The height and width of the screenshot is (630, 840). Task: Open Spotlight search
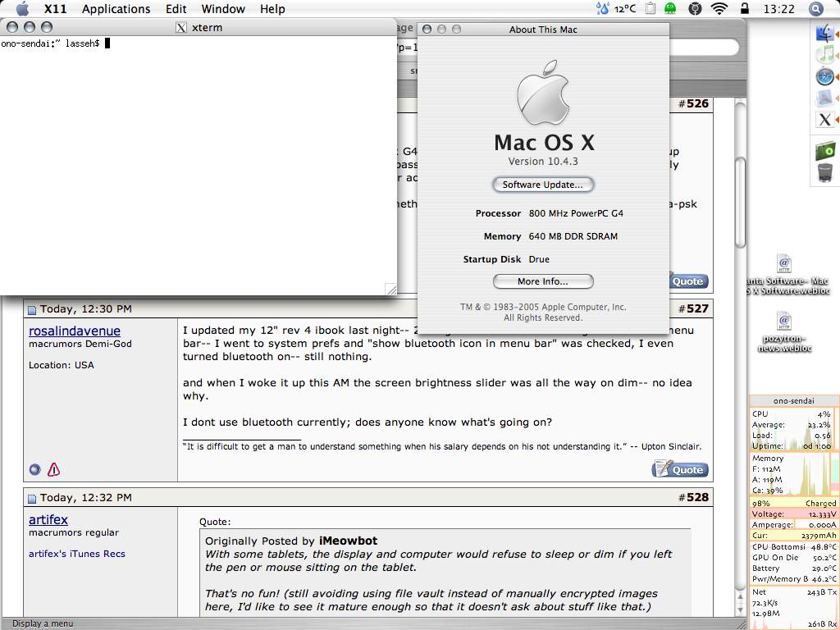coord(815,8)
